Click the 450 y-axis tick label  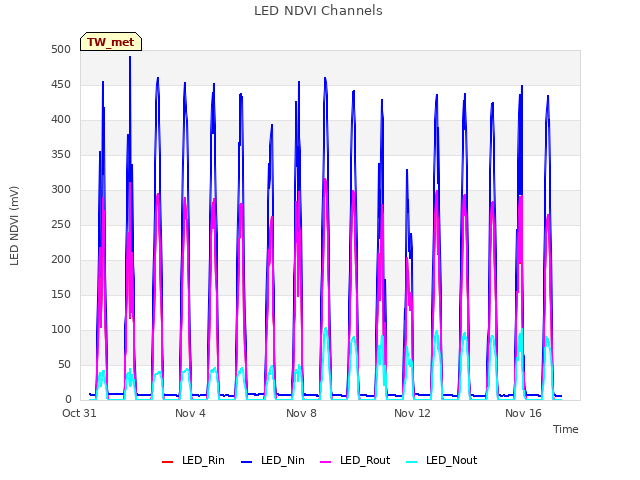point(61,85)
